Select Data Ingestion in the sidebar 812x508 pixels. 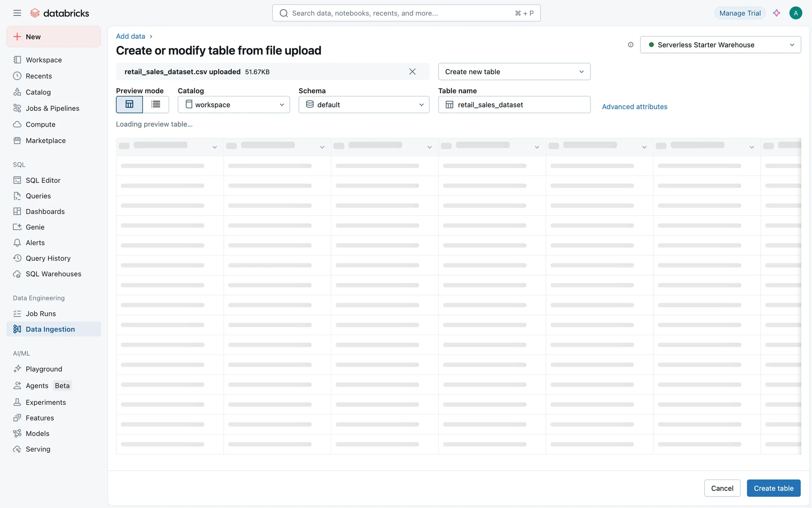[50, 329]
